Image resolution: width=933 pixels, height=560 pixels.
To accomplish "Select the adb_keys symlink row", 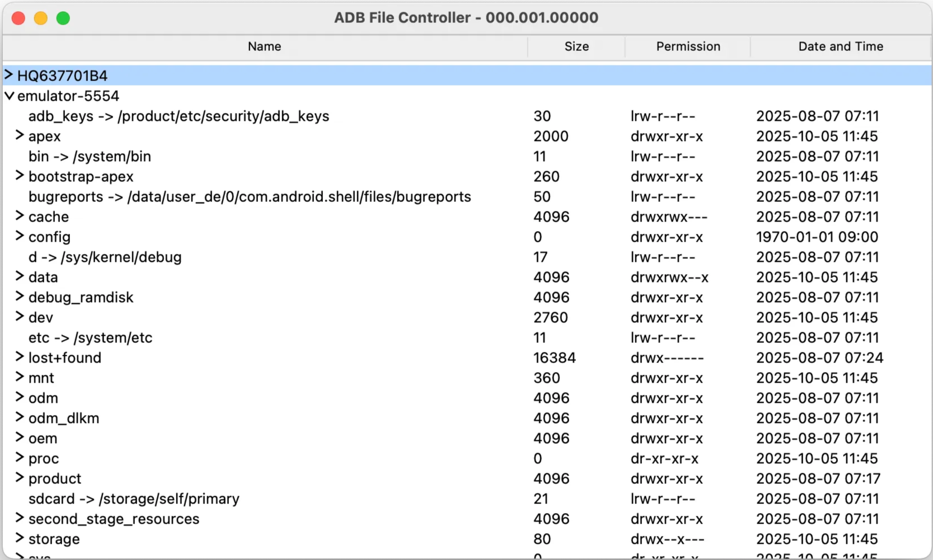I will pos(179,116).
